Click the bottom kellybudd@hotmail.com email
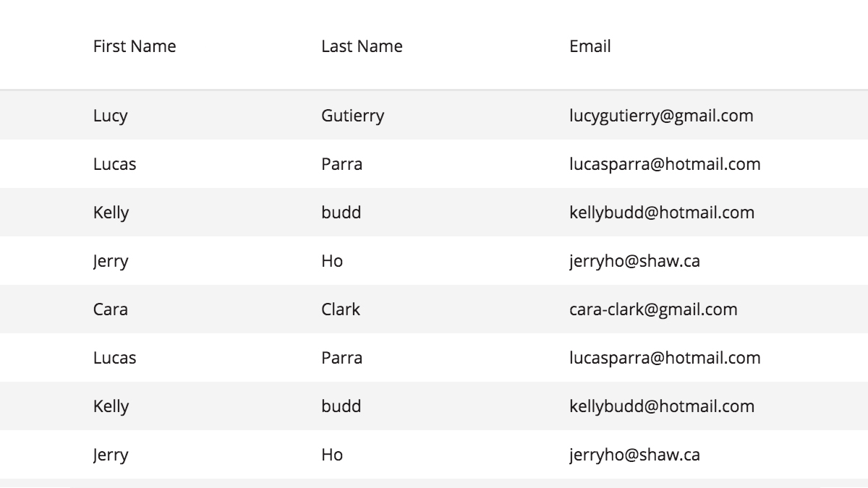 coord(662,406)
